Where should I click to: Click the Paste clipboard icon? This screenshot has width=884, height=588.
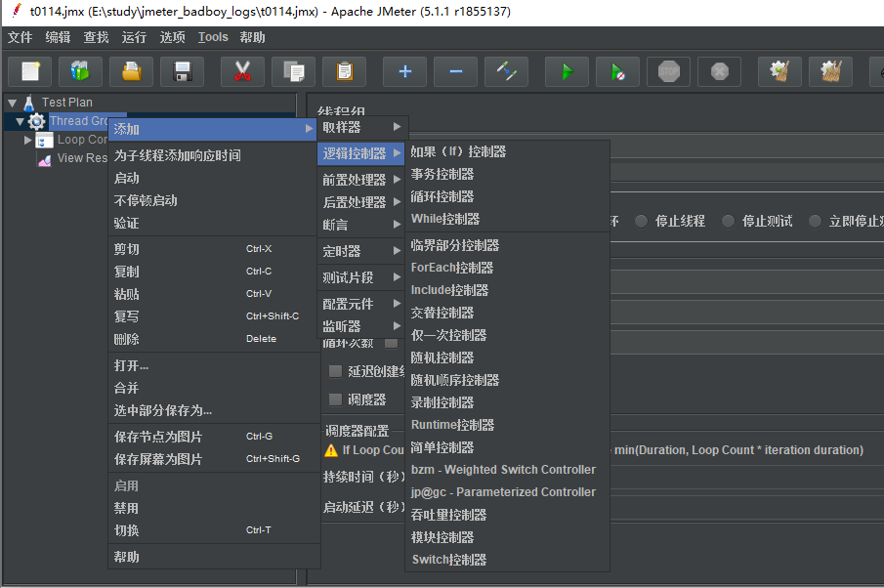344,71
